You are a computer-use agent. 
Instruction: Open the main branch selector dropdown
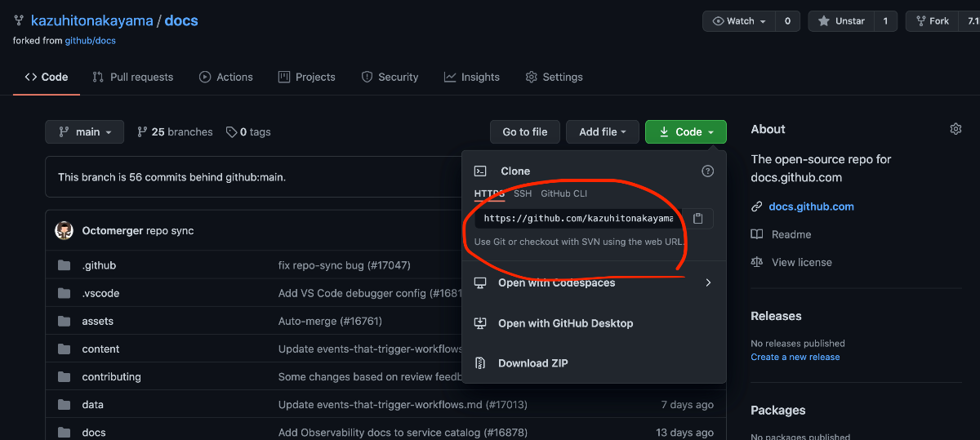coord(85,131)
